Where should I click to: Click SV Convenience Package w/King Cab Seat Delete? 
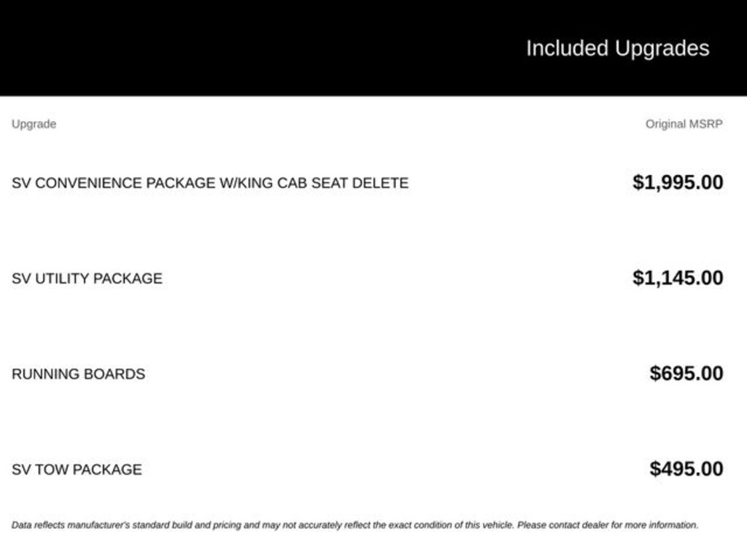pyautogui.click(x=210, y=183)
